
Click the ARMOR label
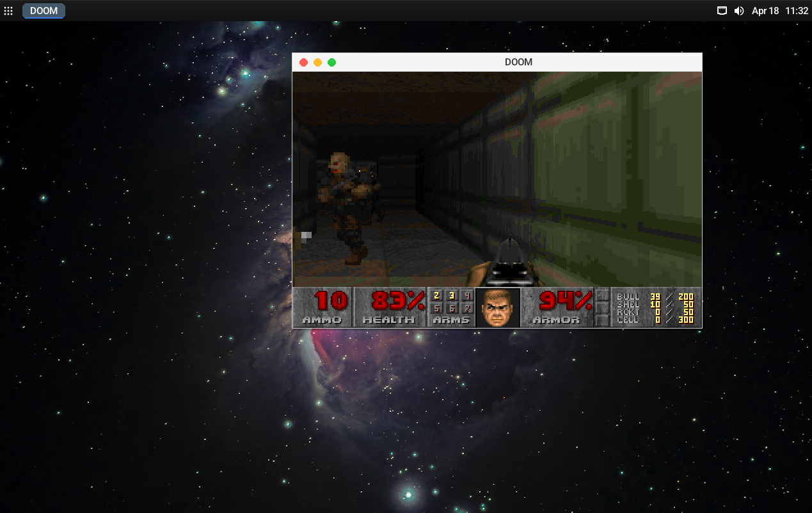pos(556,320)
